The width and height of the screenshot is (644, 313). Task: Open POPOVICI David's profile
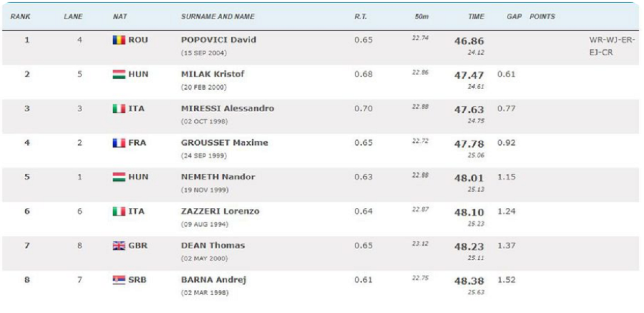pos(218,40)
